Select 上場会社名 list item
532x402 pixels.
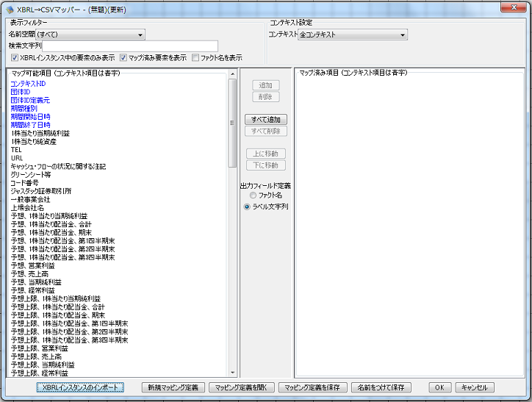[x=26, y=208]
